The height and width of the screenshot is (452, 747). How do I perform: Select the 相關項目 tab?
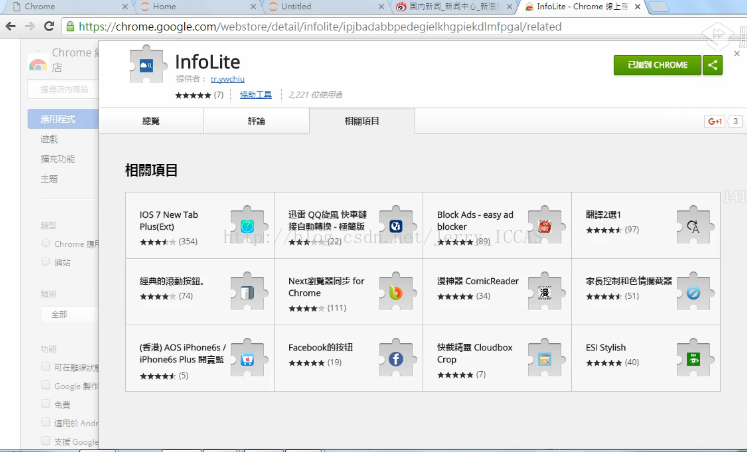point(362,121)
